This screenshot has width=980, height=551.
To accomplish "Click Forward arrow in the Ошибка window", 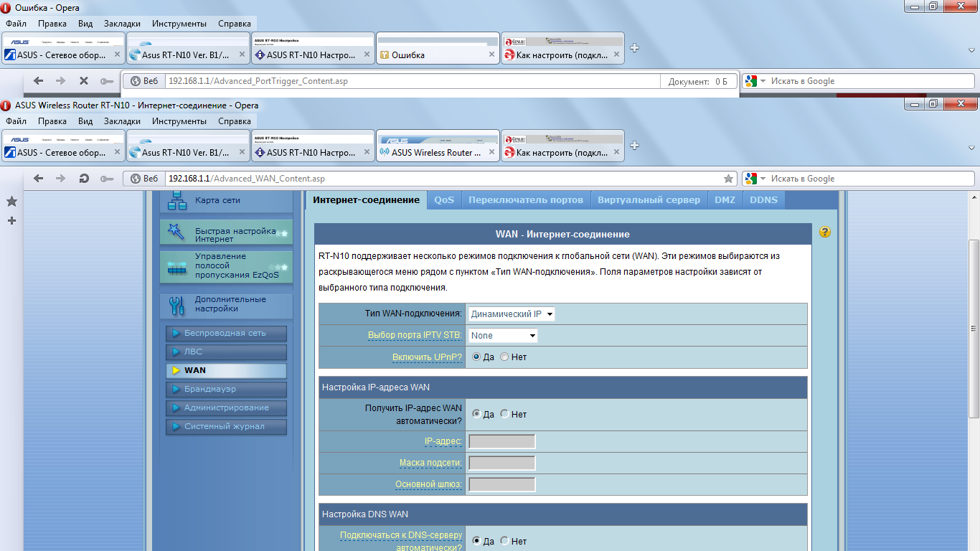I will pyautogui.click(x=60, y=81).
